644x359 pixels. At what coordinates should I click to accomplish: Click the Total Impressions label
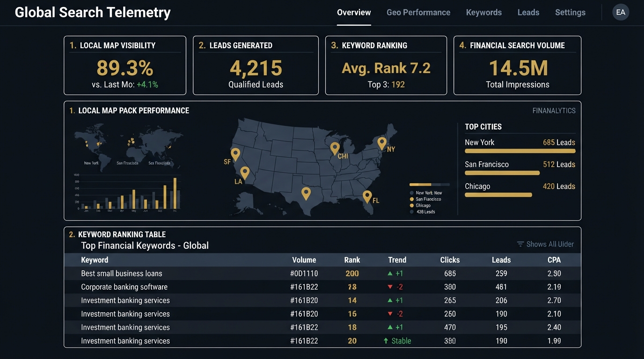(518, 85)
